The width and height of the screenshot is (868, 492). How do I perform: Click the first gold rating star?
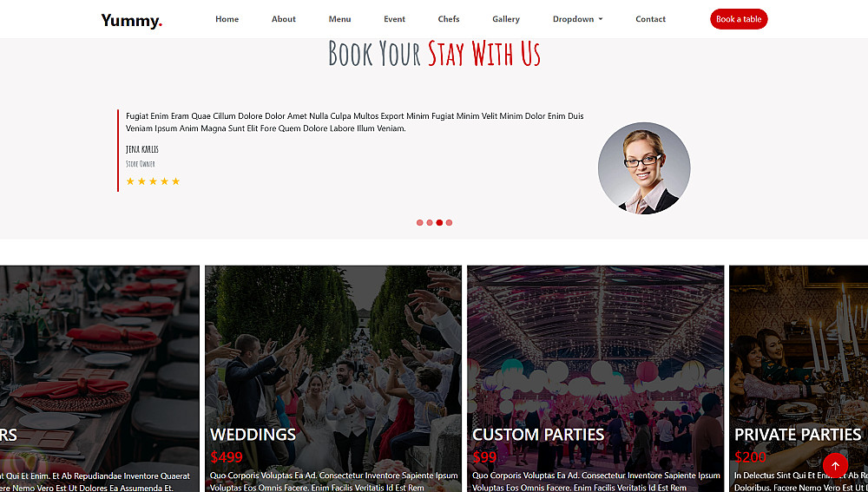(x=130, y=181)
